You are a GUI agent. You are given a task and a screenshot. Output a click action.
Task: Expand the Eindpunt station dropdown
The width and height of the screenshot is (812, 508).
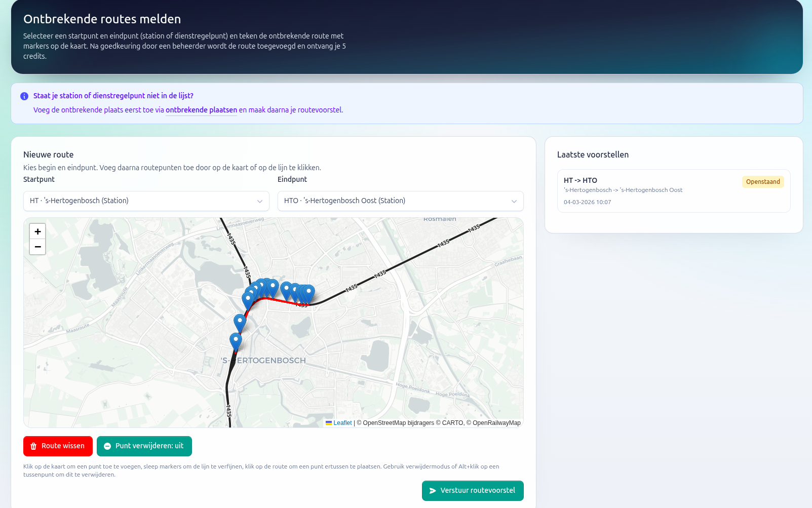point(400,201)
